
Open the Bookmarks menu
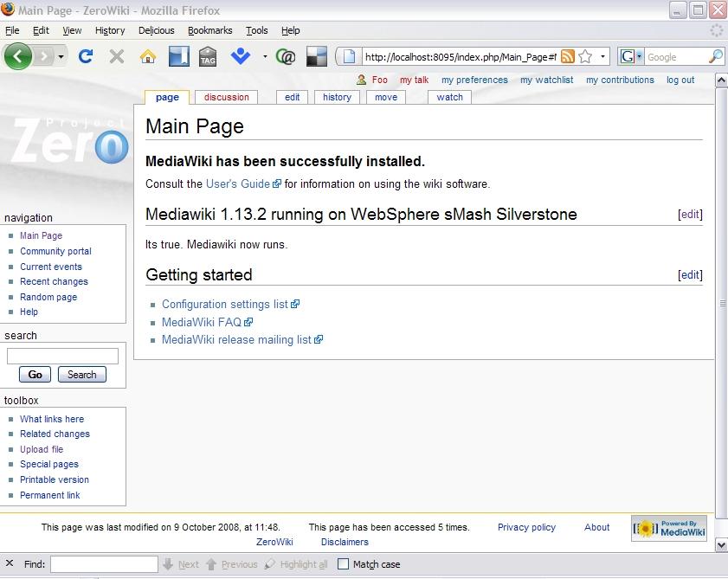click(x=209, y=30)
